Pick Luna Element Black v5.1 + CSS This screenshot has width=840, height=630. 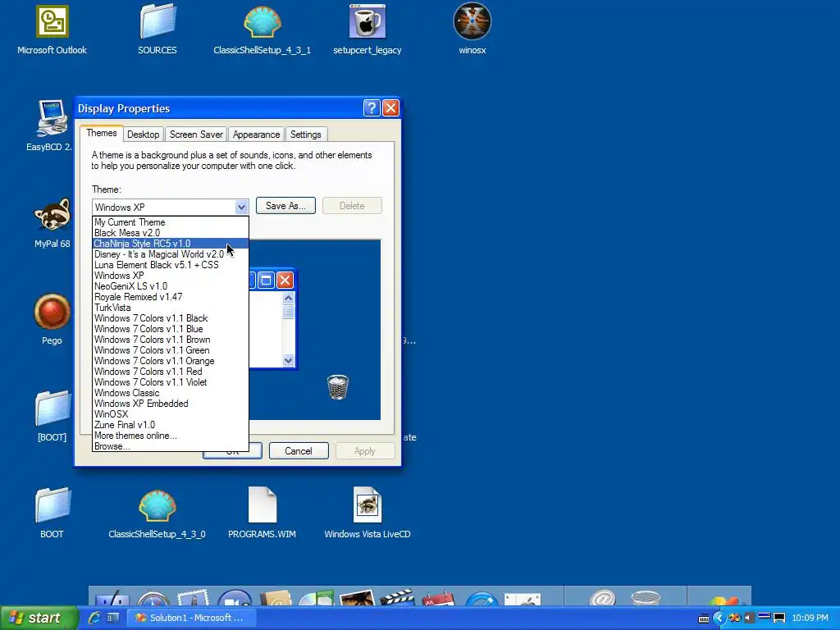(x=171, y=265)
